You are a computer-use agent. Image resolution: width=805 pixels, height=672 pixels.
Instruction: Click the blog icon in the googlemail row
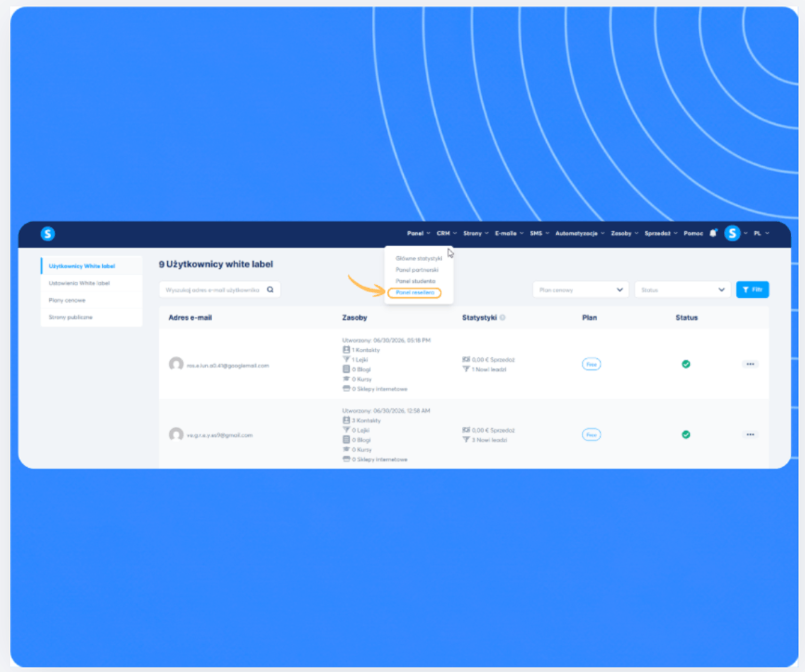346,369
